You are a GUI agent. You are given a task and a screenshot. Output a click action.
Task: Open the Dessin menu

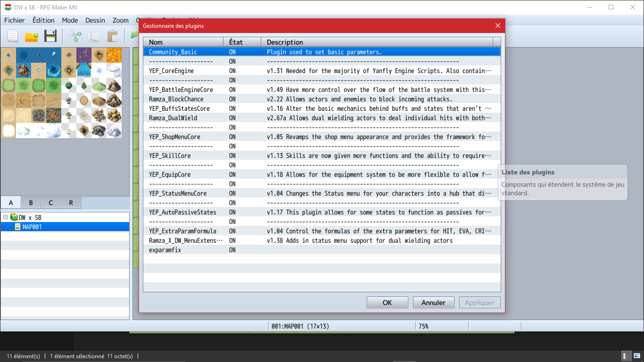tap(95, 20)
